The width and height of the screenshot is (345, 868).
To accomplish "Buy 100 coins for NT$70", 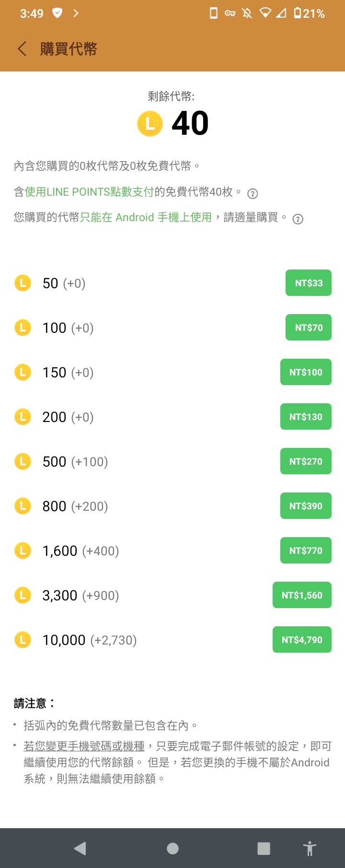I will pyautogui.click(x=309, y=328).
